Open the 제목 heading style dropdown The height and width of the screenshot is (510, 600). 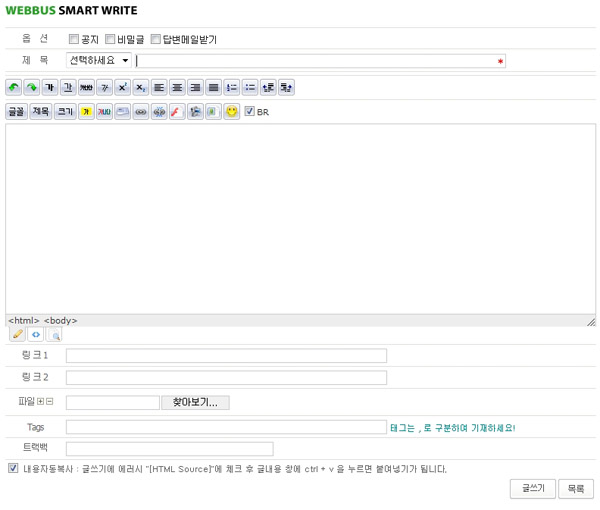[41, 112]
